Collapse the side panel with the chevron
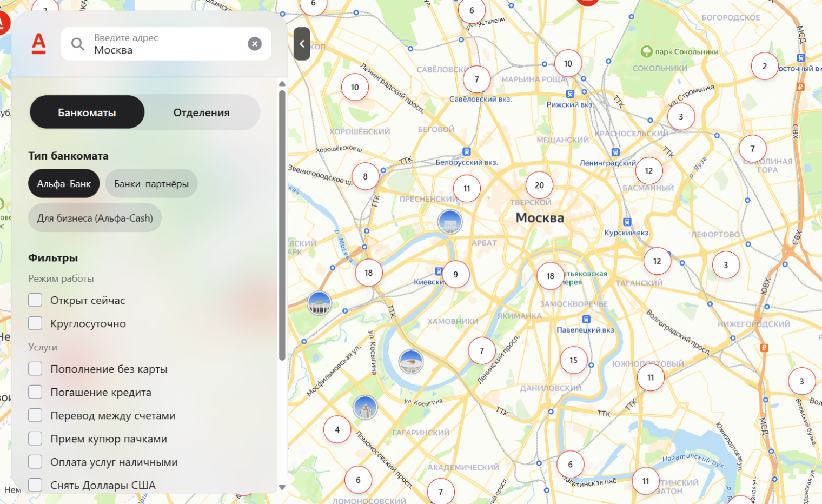 [302, 44]
